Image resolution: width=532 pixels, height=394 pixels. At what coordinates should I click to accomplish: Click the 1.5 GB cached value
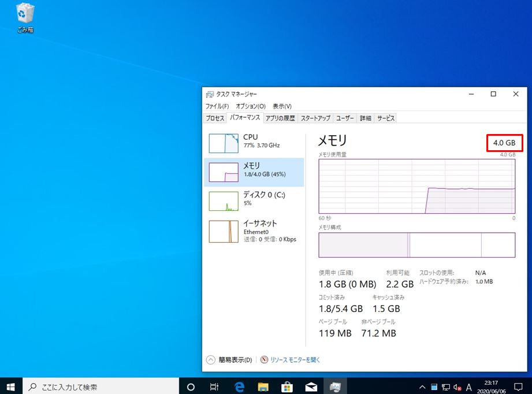pyautogui.click(x=386, y=308)
